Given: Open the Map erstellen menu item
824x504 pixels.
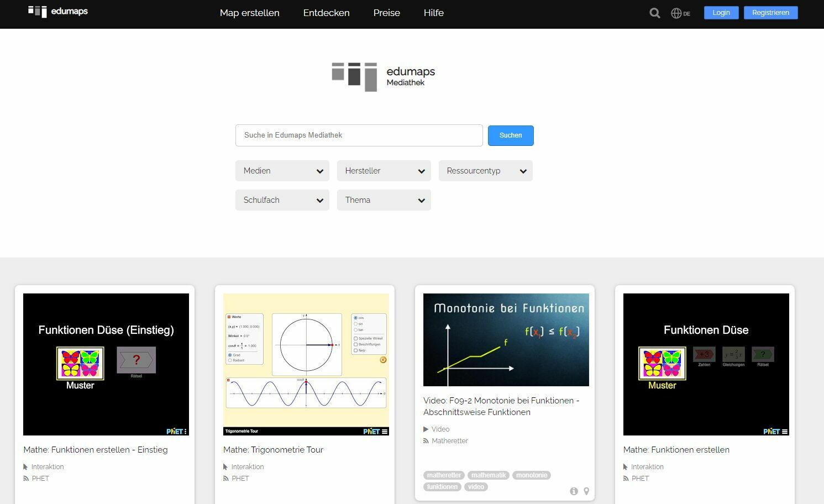Looking at the screenshot, I should click(x=250, y=13).
